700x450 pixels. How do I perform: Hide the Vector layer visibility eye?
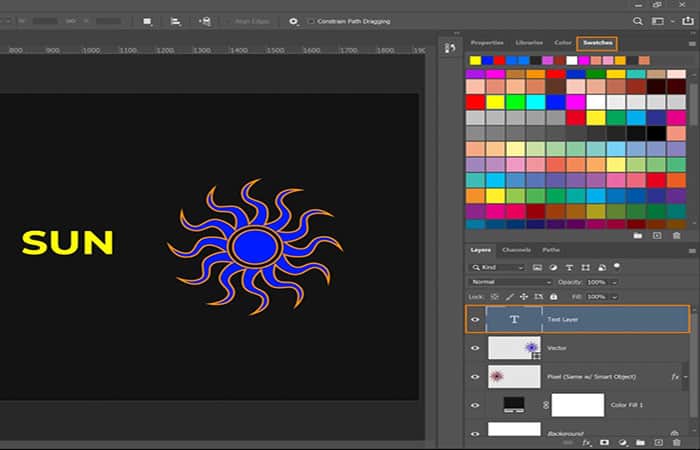coord(475,347)
